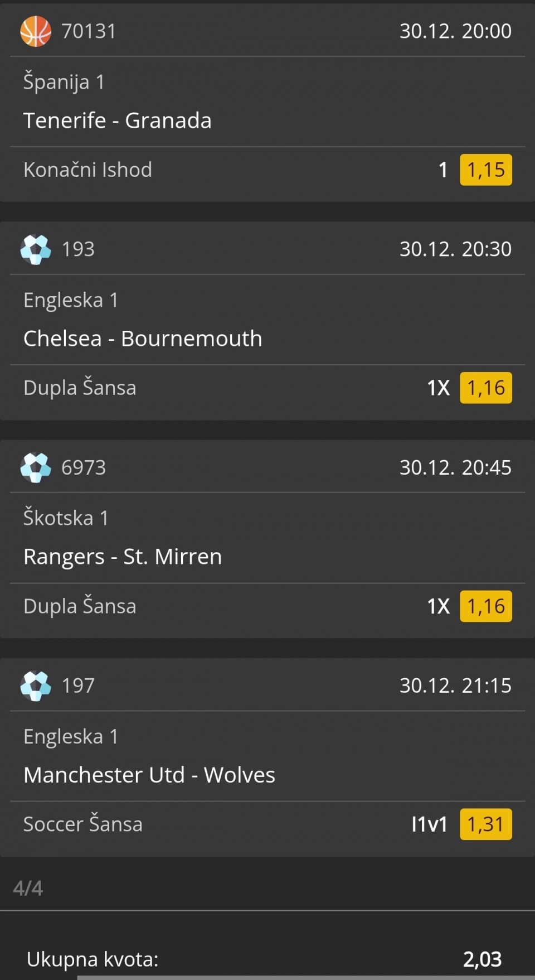Tap the soccer ball icon for event 193

36,249
